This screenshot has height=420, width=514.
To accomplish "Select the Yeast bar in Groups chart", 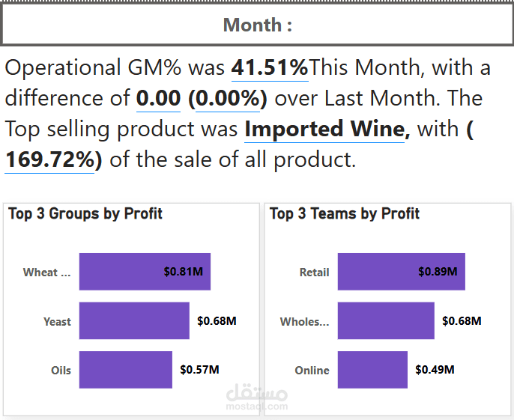I will [134, 321].
